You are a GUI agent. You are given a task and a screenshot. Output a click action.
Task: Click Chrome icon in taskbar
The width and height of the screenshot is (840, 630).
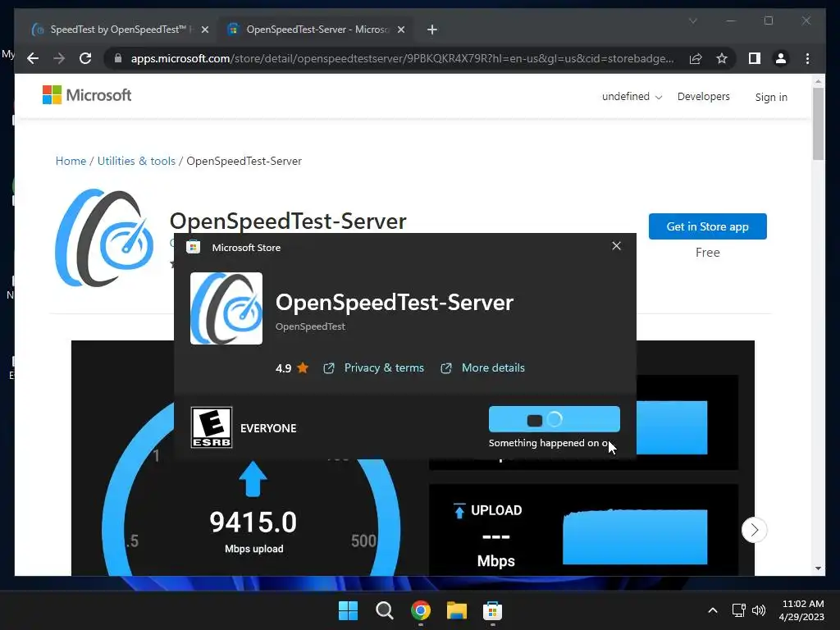click(x=421, y=610)
